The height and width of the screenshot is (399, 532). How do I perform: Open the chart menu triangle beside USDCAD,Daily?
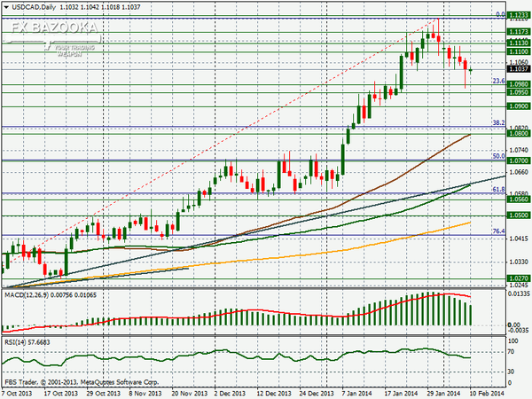[6, 7]
